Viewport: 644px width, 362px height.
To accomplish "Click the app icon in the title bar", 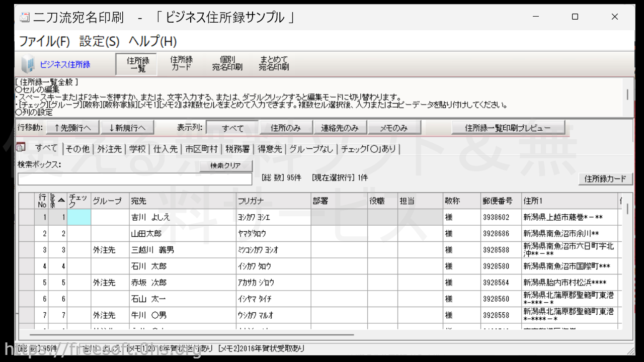I will [x=24, y=18].
